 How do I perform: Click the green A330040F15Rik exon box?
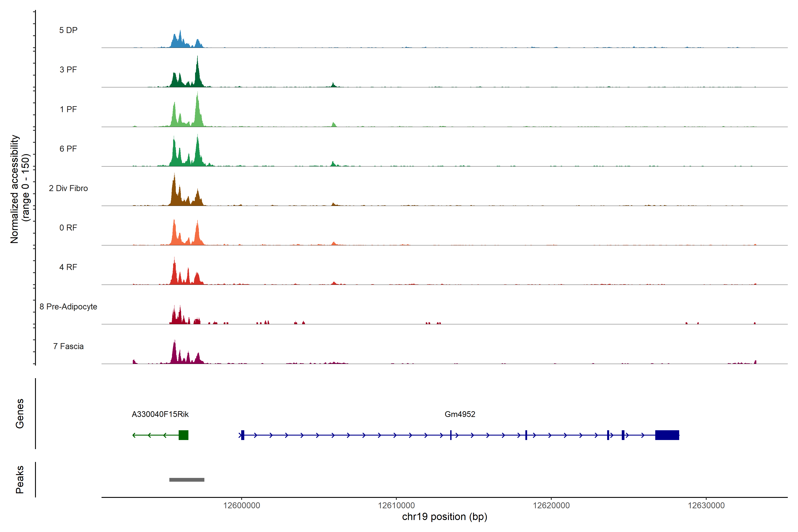coord(183,435)
